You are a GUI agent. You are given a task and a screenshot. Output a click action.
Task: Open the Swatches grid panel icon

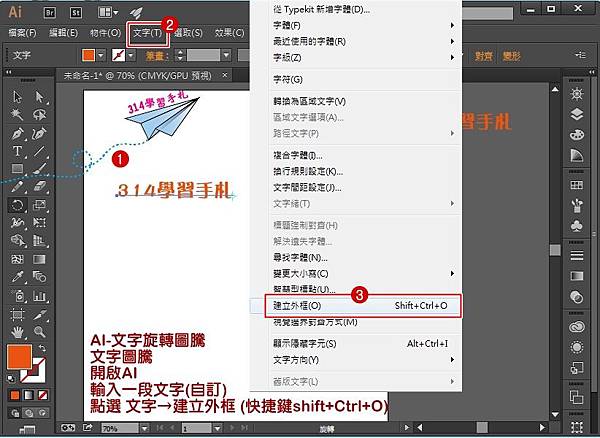pyautogui.click(x=577, y=186)
